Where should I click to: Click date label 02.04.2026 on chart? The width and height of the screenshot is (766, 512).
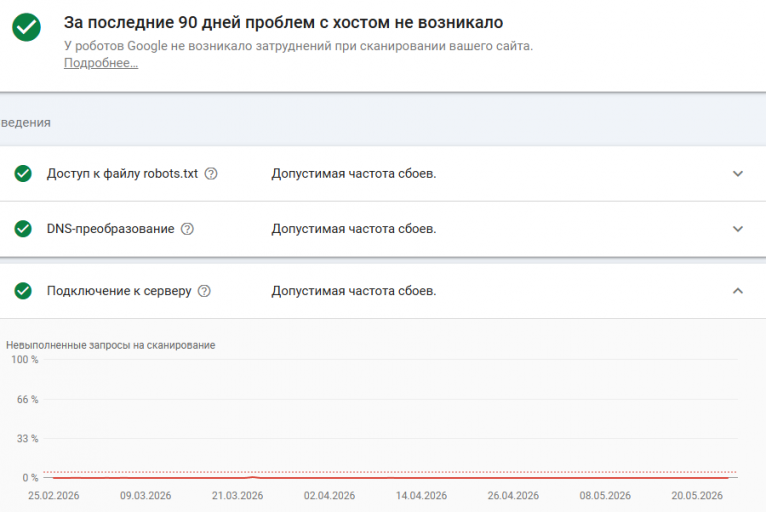tap(329, 495)
